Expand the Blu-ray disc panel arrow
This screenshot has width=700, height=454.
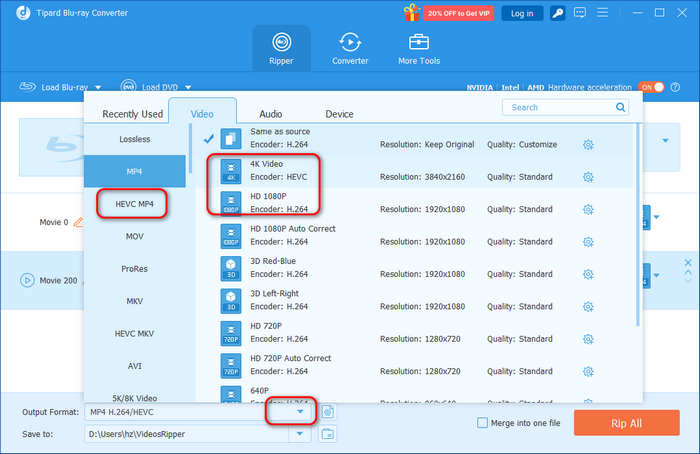pos(665,141)
